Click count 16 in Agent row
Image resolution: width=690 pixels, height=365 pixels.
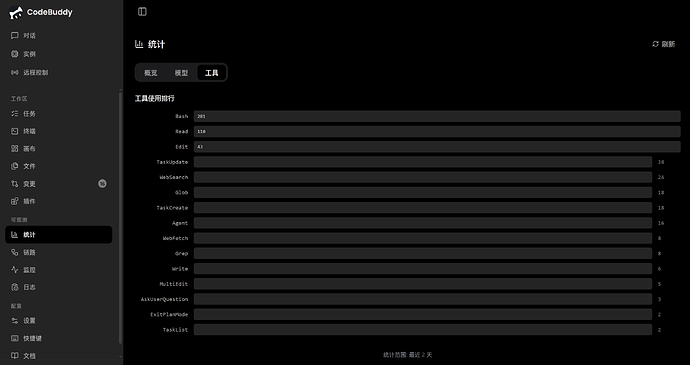661,223
